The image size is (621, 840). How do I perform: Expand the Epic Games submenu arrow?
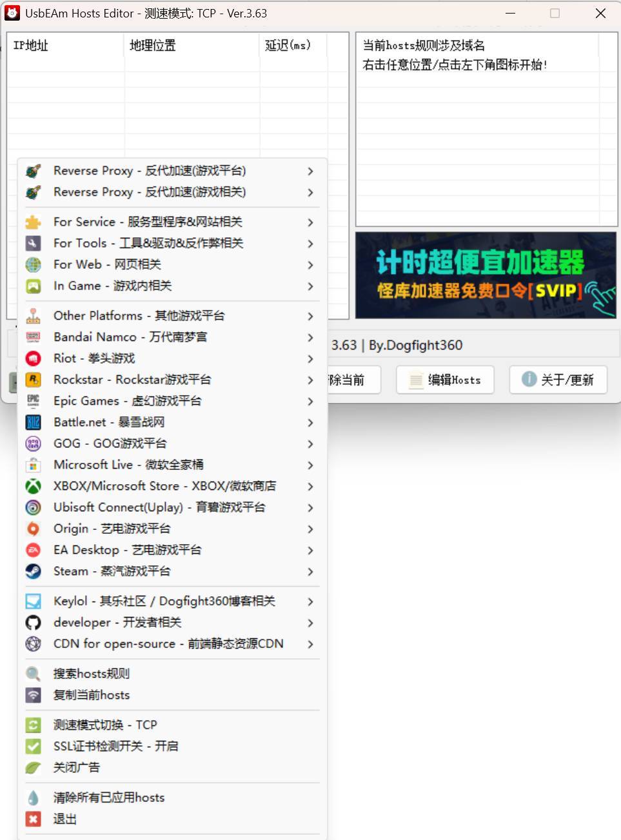click(310, 401)
